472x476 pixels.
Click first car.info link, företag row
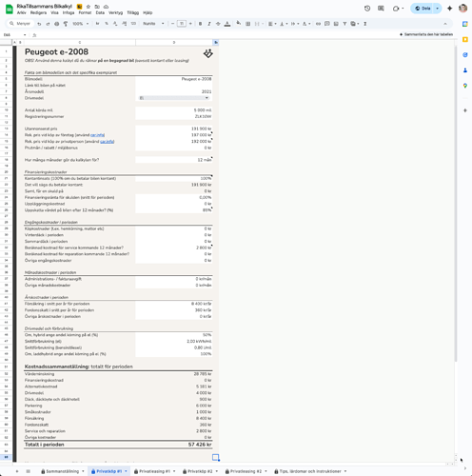97,135
